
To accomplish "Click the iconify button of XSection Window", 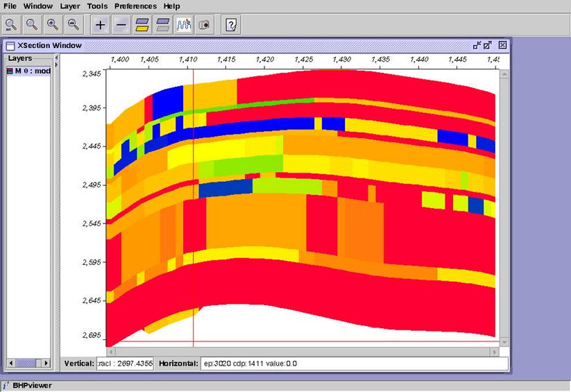I will [477, 45].
